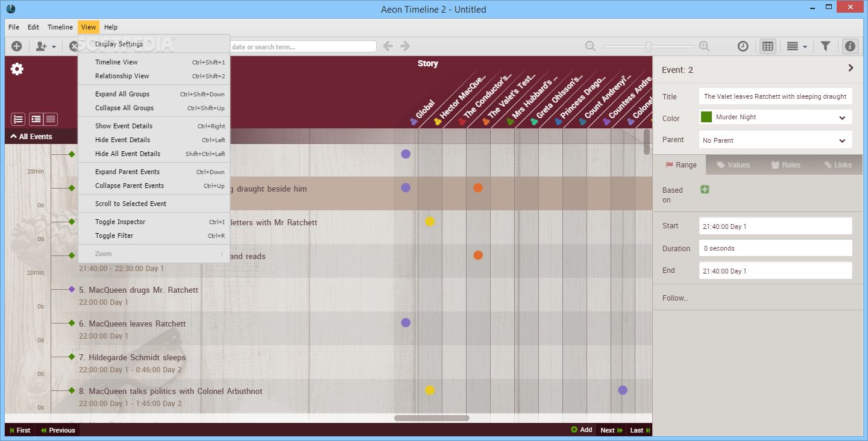Toggle orange dot in the selected event row
This screenshot has height=441, width=868.
click(478, 187)
